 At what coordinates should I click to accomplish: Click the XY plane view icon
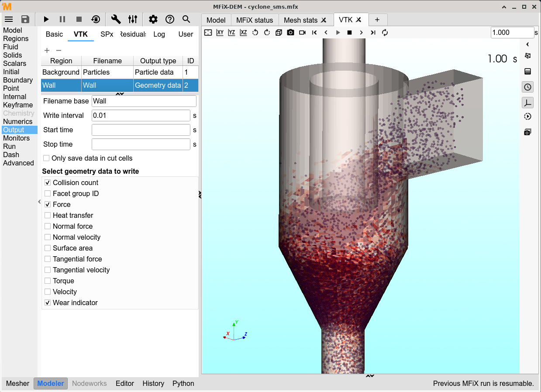pyautogui.click(x=220, y=32)
